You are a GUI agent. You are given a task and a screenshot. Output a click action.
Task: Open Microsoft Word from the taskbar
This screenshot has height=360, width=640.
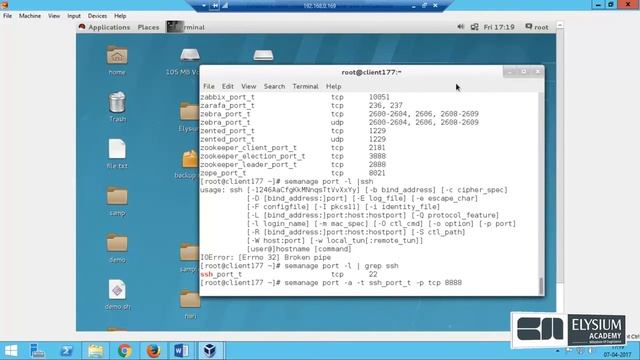tap(181, 351)
